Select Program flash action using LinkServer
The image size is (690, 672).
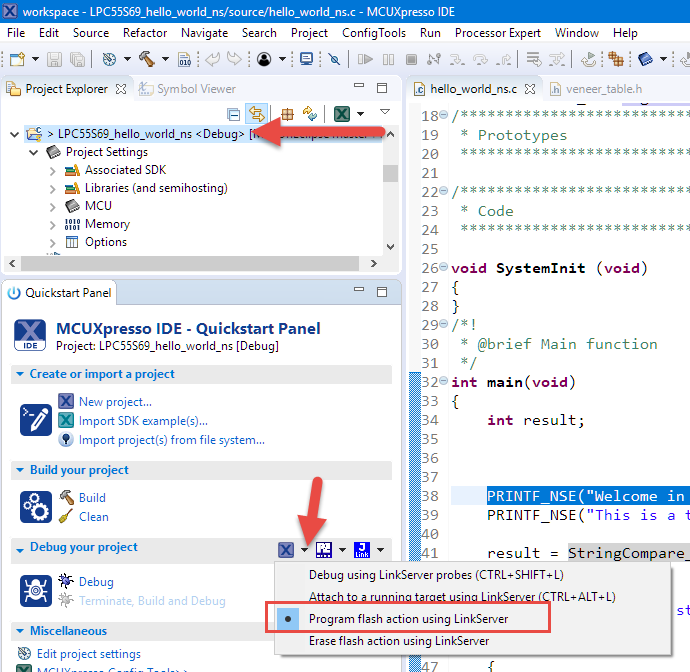click(408, 619)
